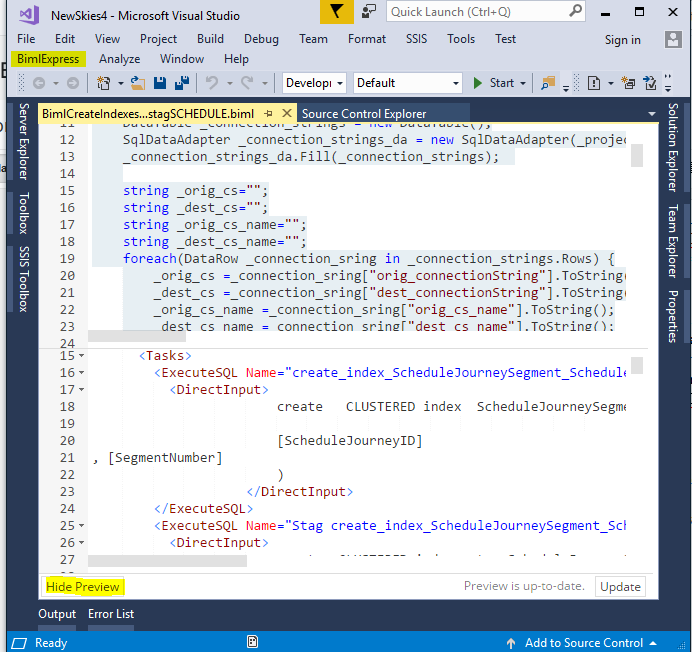Image resolution: width=692 pixels, height=652 pixels.
Task: Expand the Solution Explorer side panel
Action: (x=673, y=147)
